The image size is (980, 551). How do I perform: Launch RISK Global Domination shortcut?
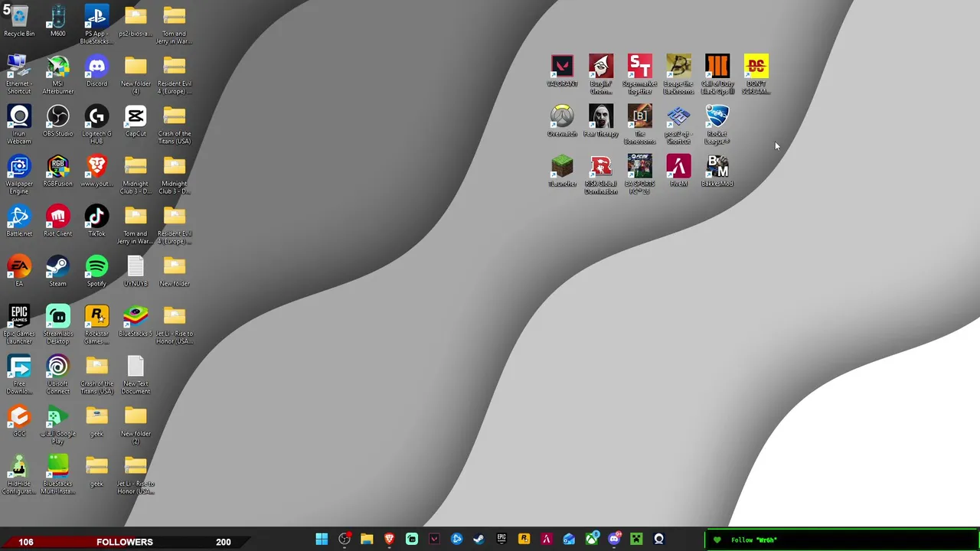(601, 174)
